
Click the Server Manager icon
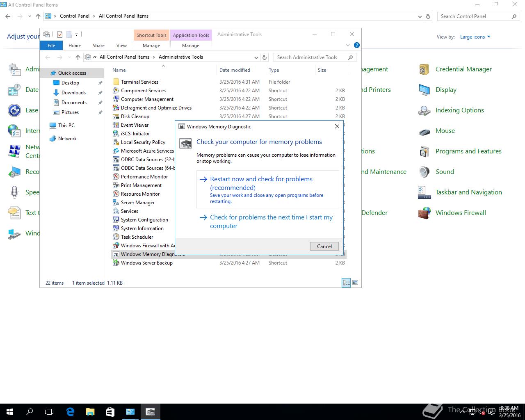pyautogui.click(x=116, y=203)
